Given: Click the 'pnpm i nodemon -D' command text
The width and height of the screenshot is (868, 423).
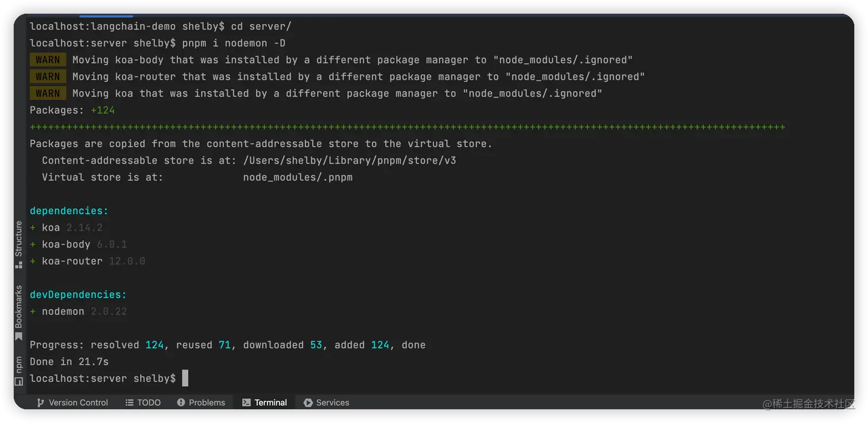Looking at the screenshot, I should [234, 43].
